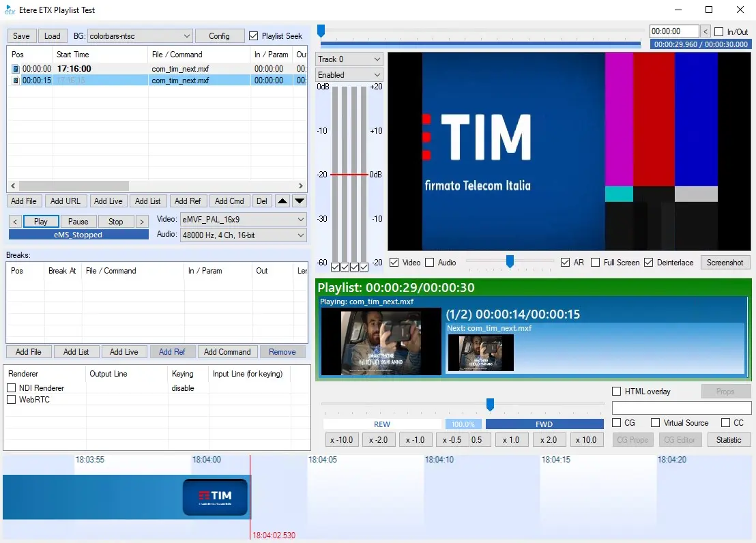Image resolution: width=756 pixels, height=543 pixels.
Task: Click the playback speed slider handle
Action: [490, 405]
